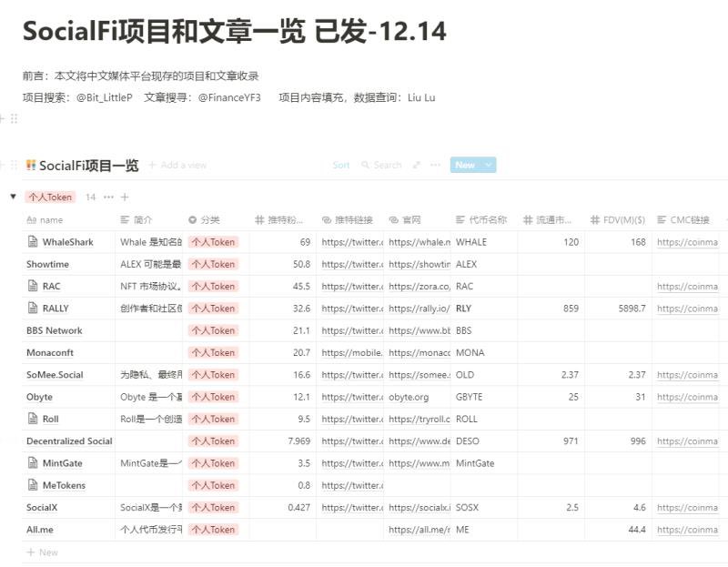Click the 推特链接 column header
728x567 pixels.
point(350,219)
